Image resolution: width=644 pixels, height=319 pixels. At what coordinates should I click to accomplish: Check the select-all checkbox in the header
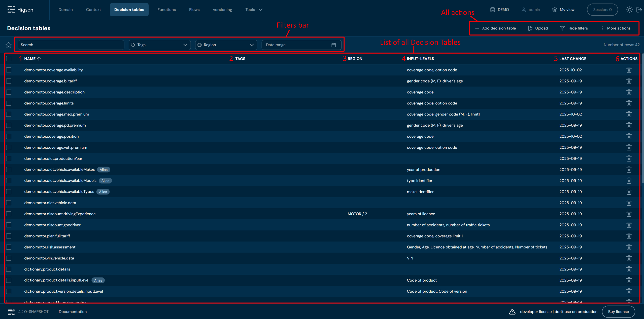click(9, 59)
